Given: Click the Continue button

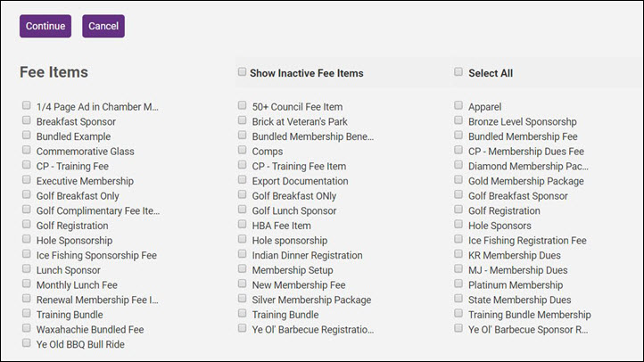Looking at the screenshot, I should [45, 27].
